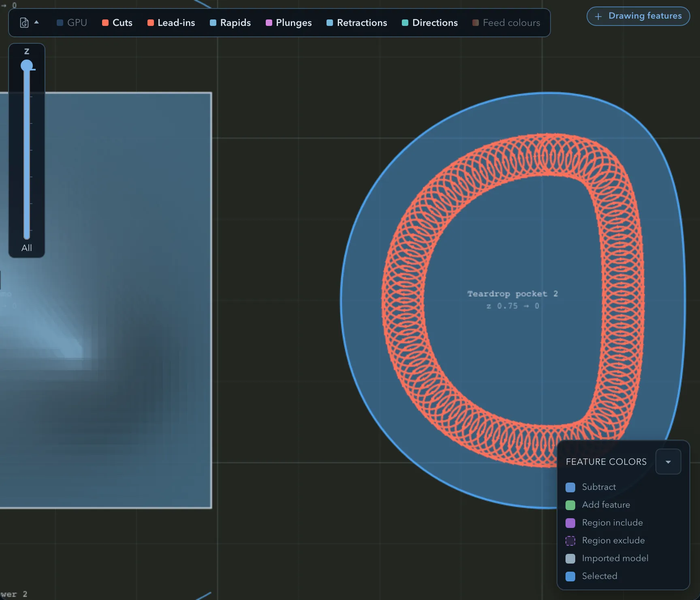Click the Selected blue swatch
The height and width of the screenshot is (600, 700).
pyautogui.click(x=570, y=576)
